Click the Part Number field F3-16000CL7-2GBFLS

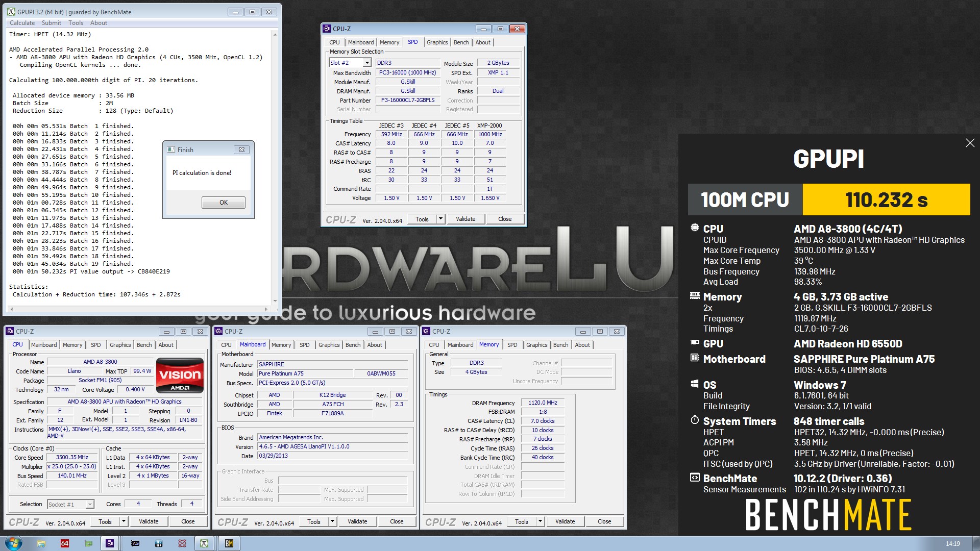tap(408, 100)
